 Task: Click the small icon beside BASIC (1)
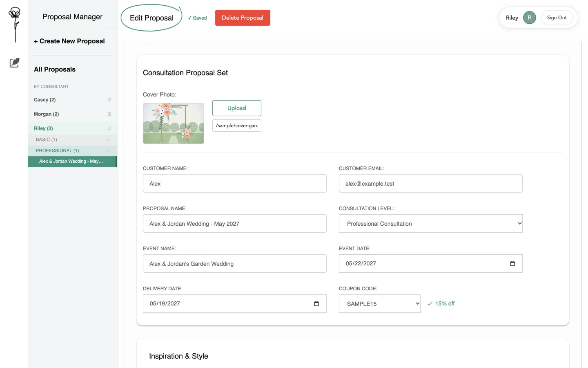pyautogui.click(x=108, y=140)
